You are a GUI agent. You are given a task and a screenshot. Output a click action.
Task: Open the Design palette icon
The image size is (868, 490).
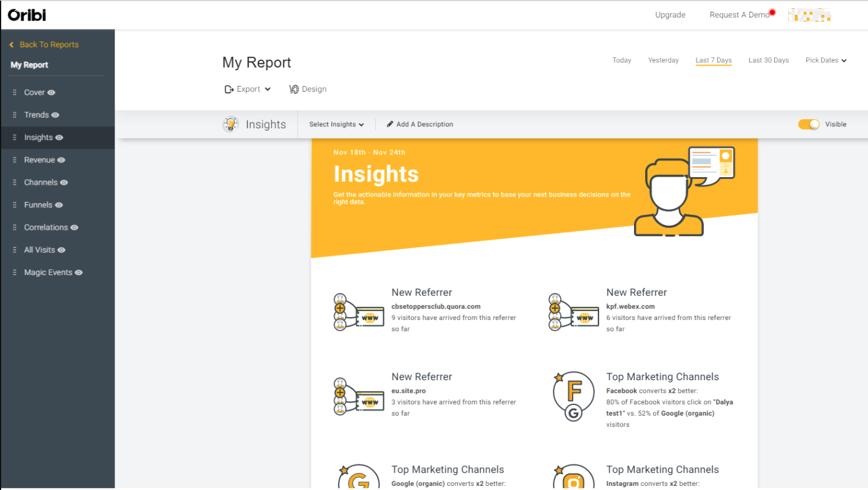point(294,89)
